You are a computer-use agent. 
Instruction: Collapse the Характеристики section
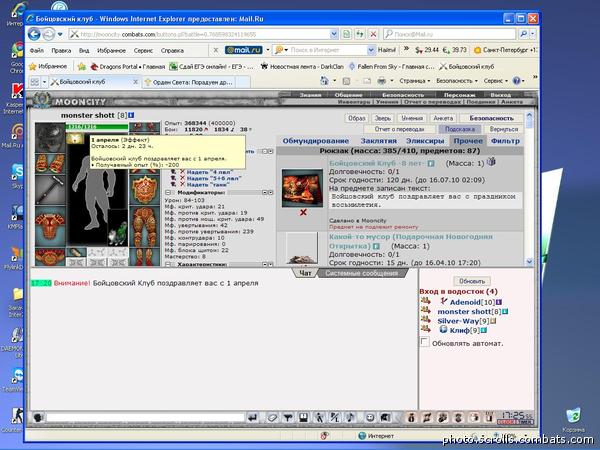click(168, 264)
